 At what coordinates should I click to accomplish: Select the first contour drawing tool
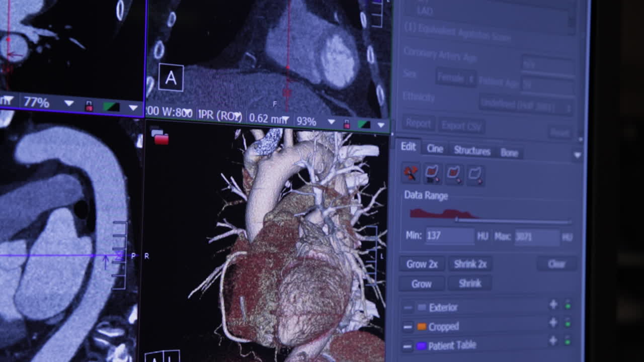pos(432,173)
